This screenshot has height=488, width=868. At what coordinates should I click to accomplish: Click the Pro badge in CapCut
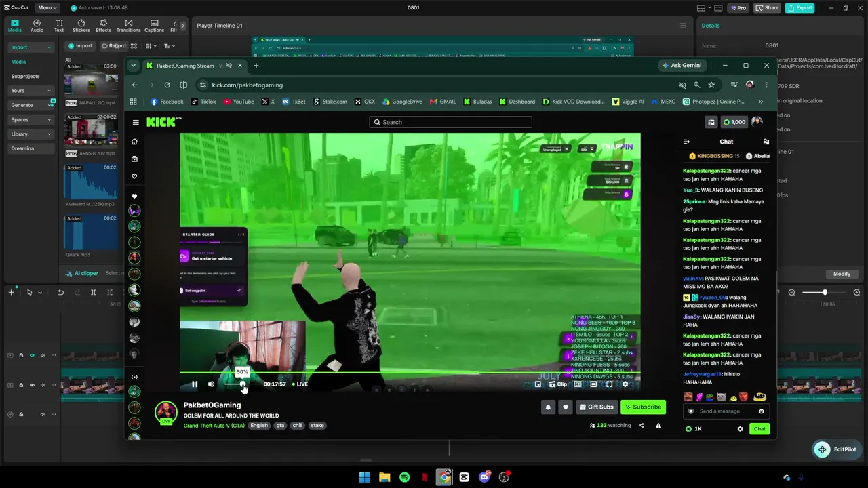738,8
